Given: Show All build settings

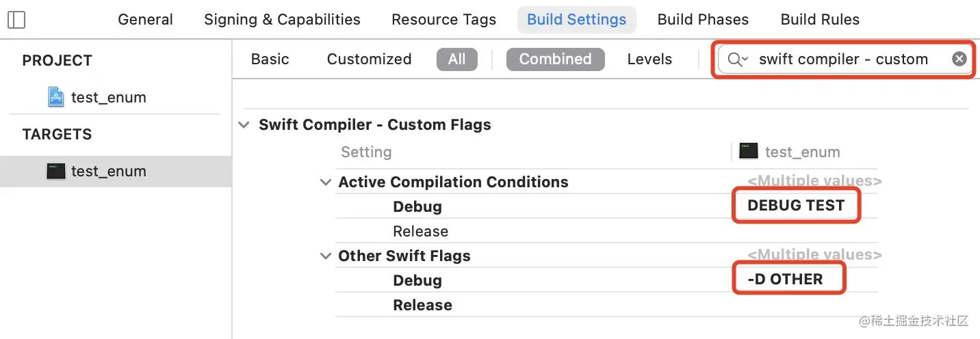Looking at the screenshot, I should 456,59.
